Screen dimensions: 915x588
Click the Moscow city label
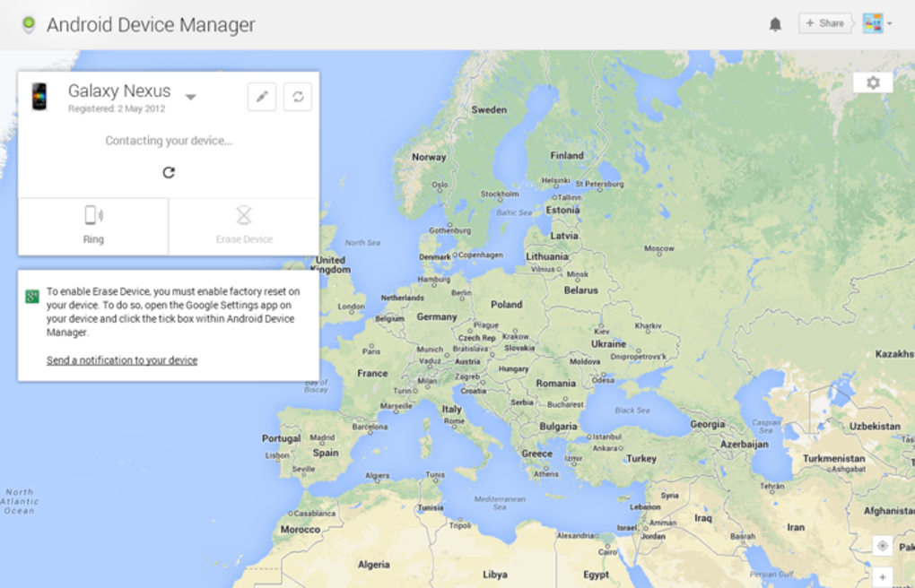pos(659,248)
